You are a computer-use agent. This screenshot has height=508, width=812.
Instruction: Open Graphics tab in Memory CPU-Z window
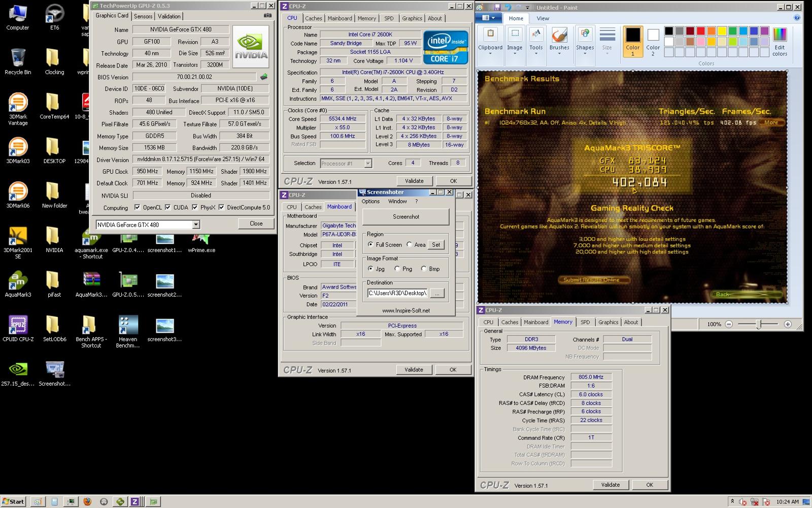tap(608, 322)
